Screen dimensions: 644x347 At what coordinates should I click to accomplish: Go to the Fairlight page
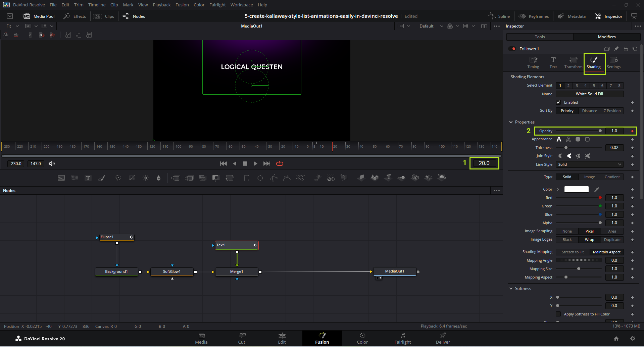tap(402, 338)
